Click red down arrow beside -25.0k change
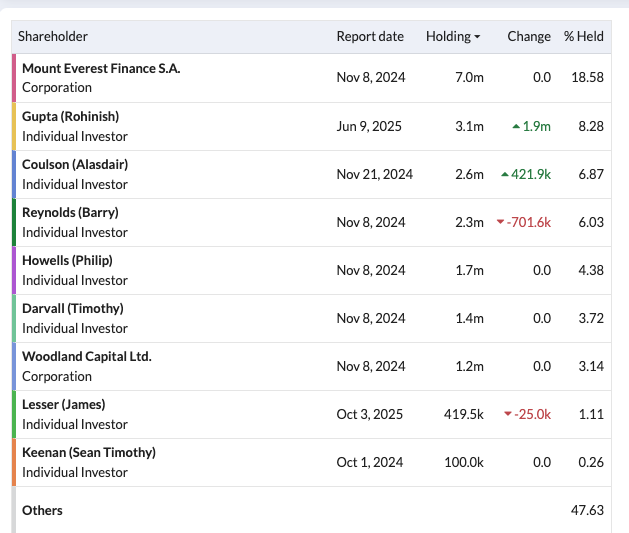The height and width of the screenshot is (533, 629). click(x=508, y=414)
